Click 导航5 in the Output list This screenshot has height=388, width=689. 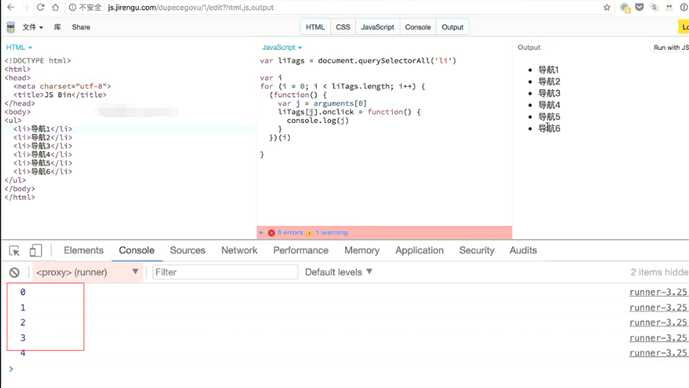(x=549, y=117)
